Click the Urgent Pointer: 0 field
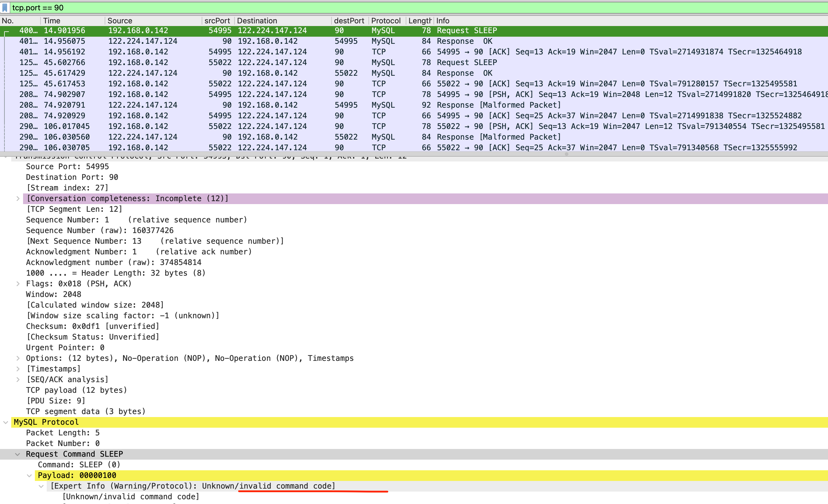828x504 pixels. point(65,348)
